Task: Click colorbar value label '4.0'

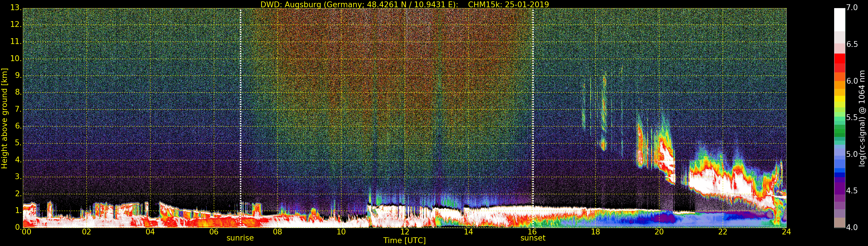Action: pos(852,227)
